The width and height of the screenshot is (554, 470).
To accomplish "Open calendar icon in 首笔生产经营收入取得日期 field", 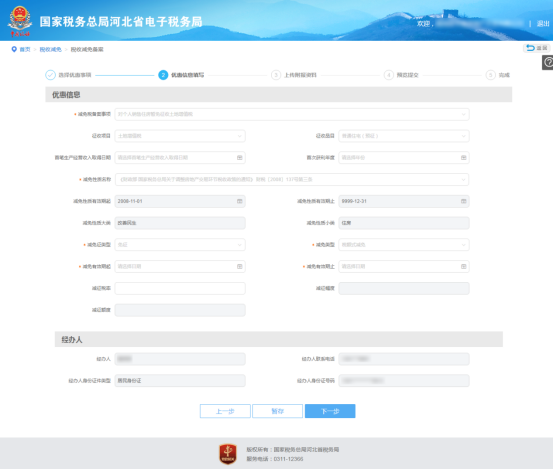I will coord(240,158).
